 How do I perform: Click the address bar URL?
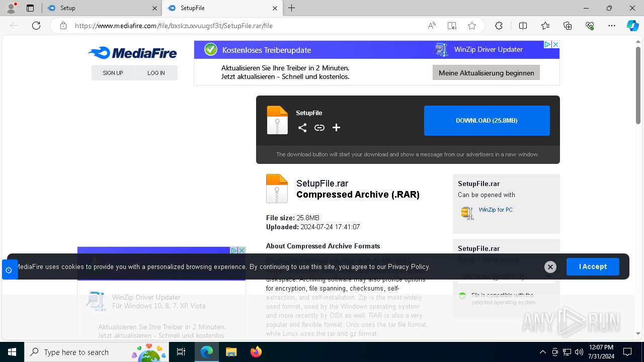[174, 26]
